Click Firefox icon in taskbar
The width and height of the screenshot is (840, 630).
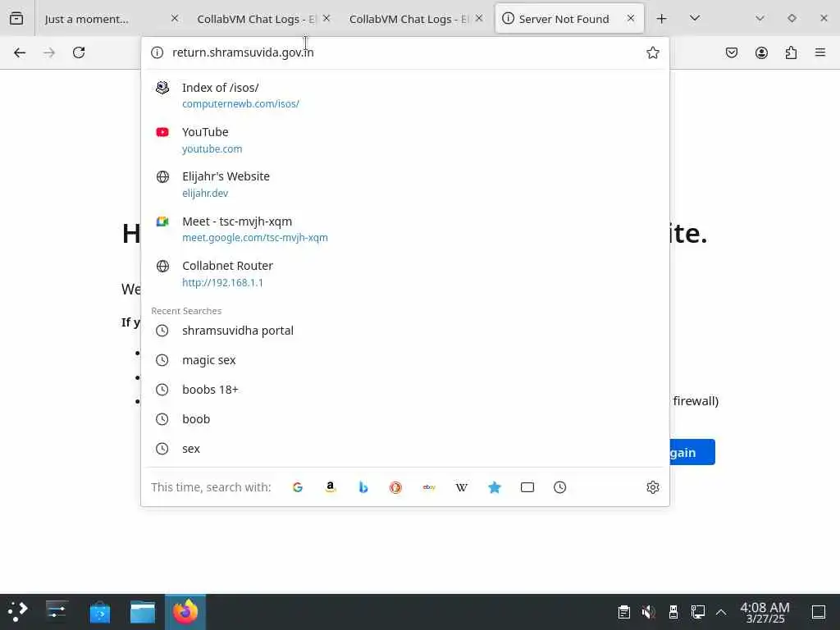click(185, 612)
